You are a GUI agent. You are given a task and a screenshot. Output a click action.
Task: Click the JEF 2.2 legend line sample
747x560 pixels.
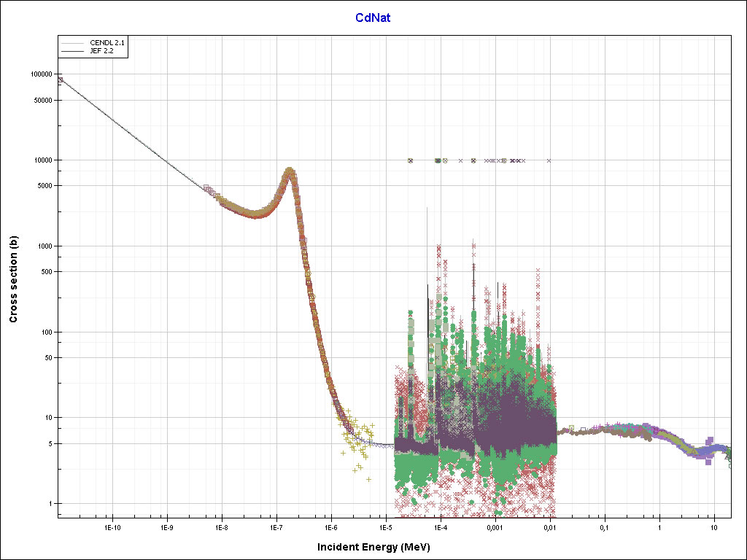[x=74, y=52]
